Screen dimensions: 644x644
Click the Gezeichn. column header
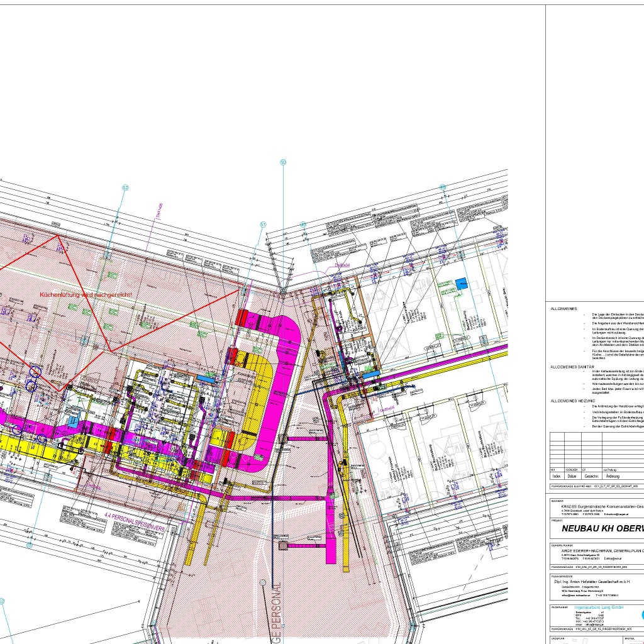click(x=591, y=476)
